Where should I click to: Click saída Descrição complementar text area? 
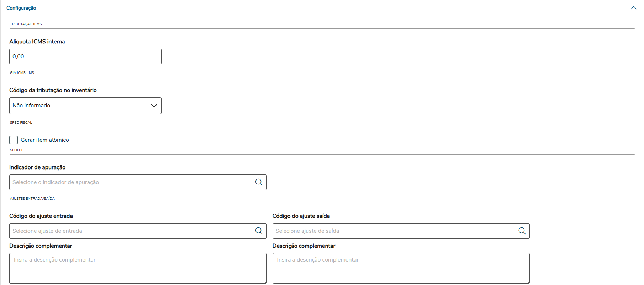[401, 268]
